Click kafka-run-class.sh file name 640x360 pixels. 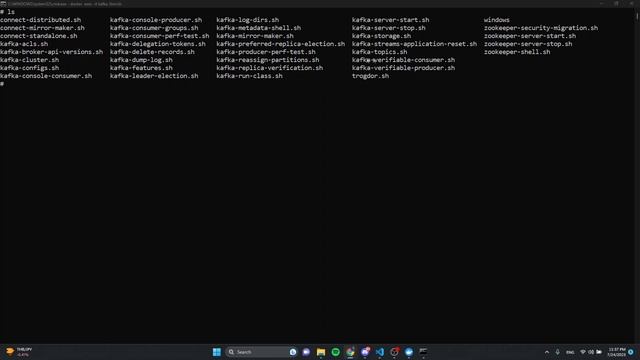pos(249,76)
